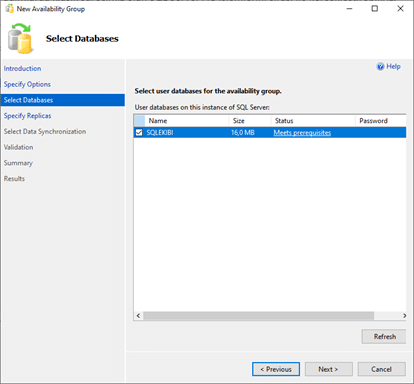
Task: Proceed with the Next button
Action: click(x=328, y=369)
